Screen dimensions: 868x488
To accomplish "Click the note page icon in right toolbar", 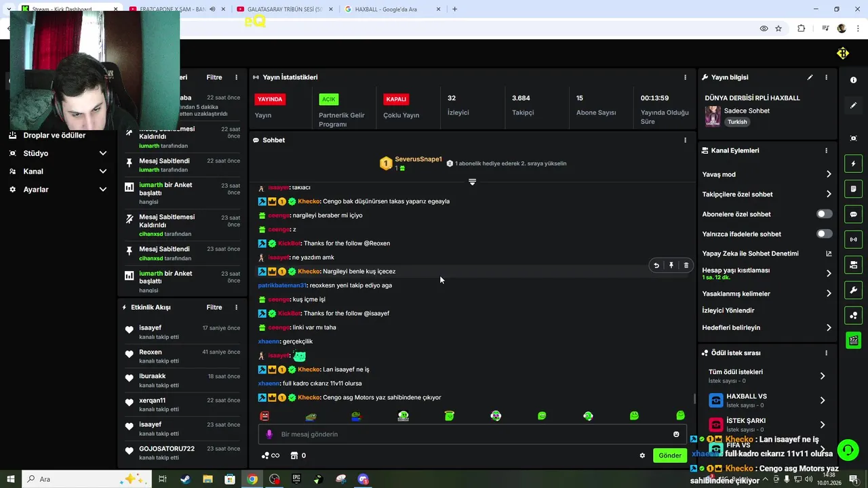I will click(x=853, y=188).
